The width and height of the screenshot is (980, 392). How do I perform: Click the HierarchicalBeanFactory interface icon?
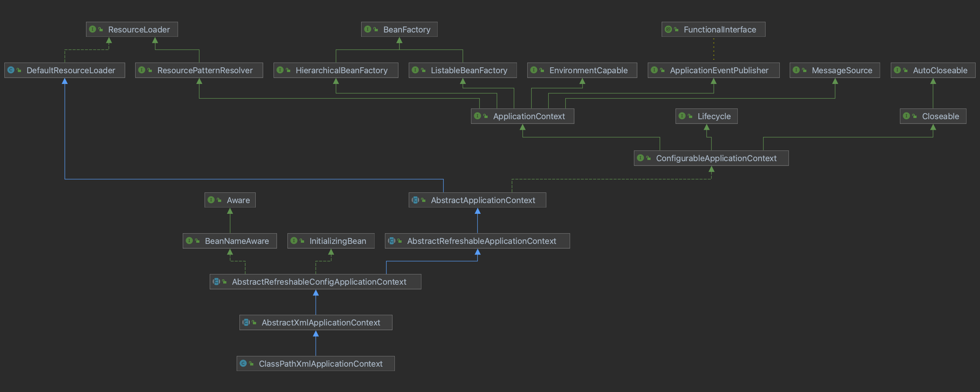280,70
